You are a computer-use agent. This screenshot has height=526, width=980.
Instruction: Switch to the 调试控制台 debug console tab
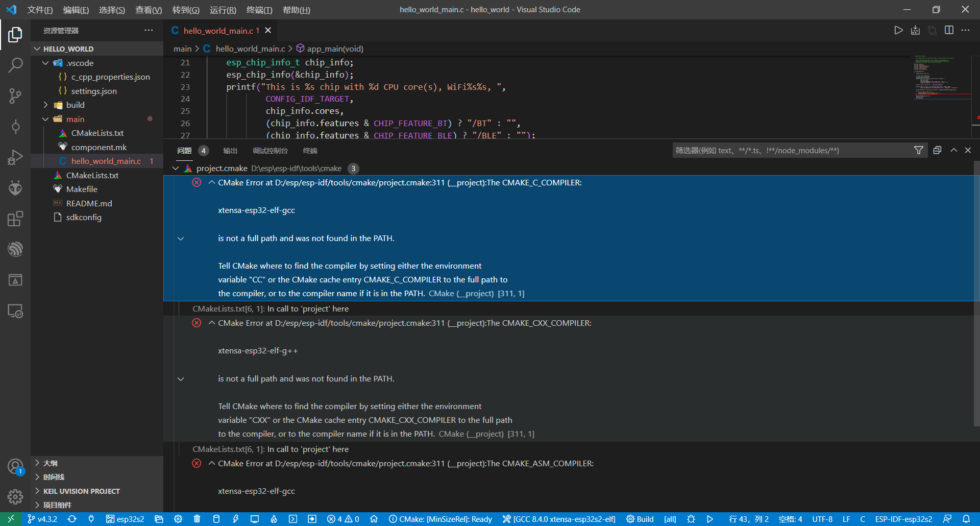(270, 151)
